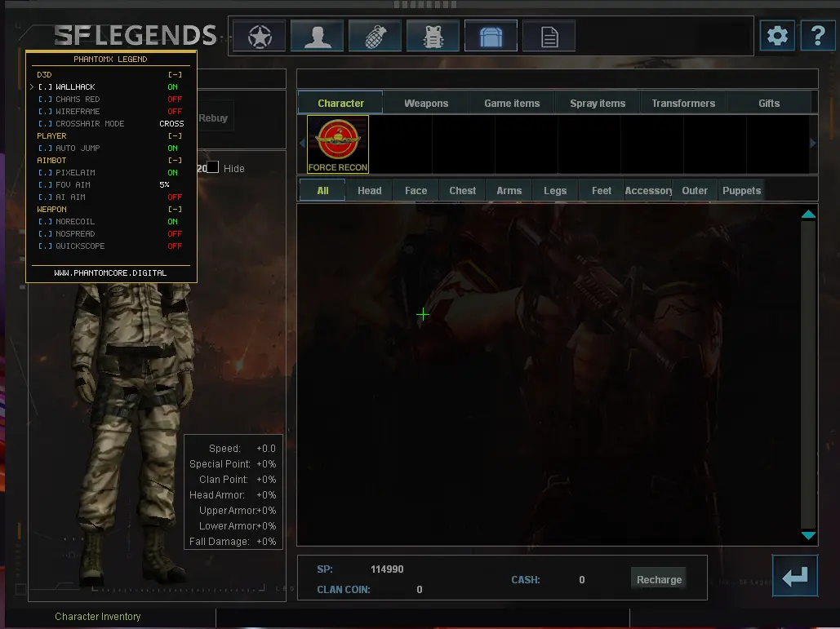Filter items by Accessory
This screenshot has width=840, height=629.
pyautogui.click(x=648, y=191)
